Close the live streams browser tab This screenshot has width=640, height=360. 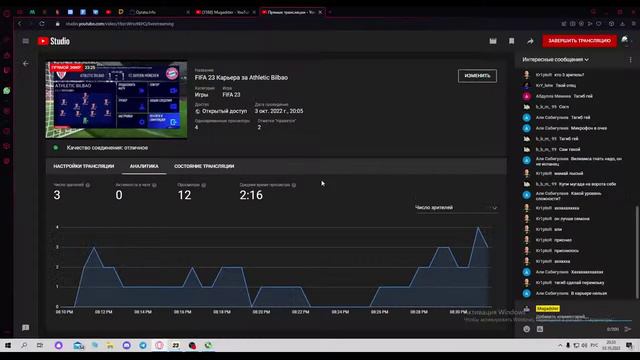tap(320, 12)
